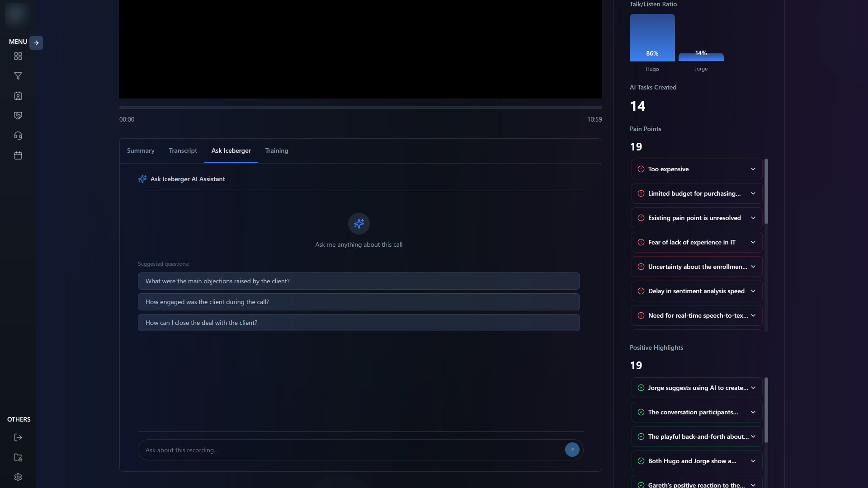
Task: Click the check icon beside Jorge suggests using AI
Action: [641, 388]
